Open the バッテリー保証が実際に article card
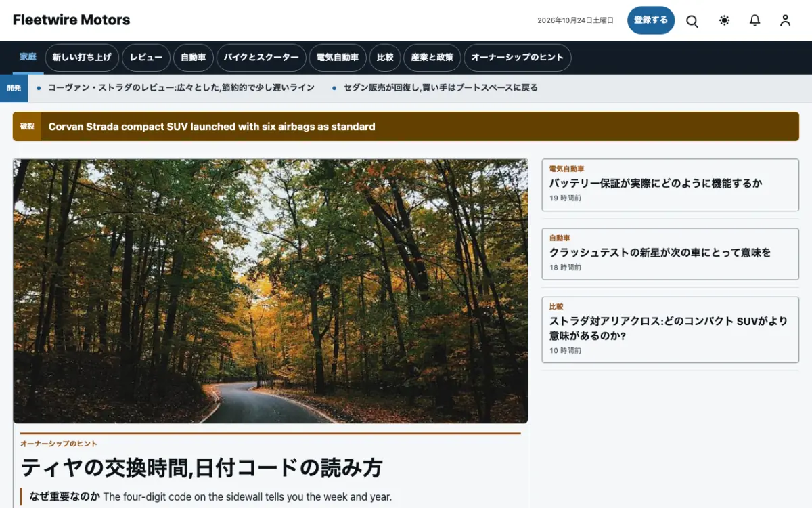Image resolution: width=812 pixels, height=508 pixels. pyautogui.click(x=671, y=185)
